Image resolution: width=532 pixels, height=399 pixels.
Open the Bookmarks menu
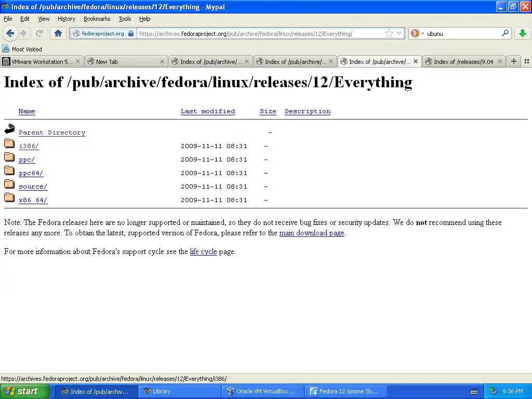pyautogui.click(x=97, y=19)
